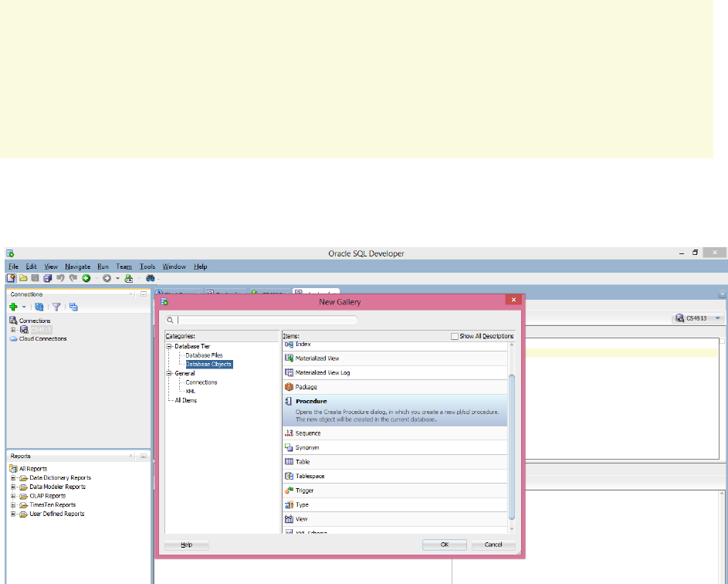Click the green plus New Connection icon

coord(13,307)
